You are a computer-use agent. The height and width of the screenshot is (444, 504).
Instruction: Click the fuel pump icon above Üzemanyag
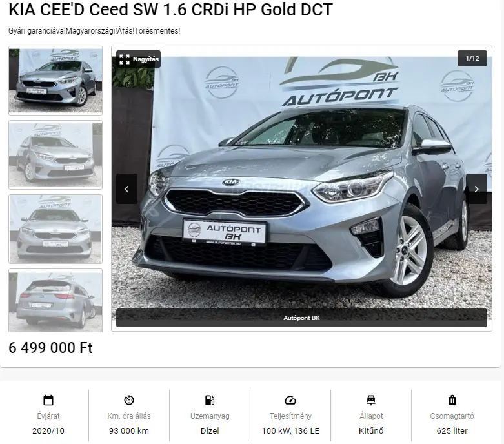[x=210, y=400]
